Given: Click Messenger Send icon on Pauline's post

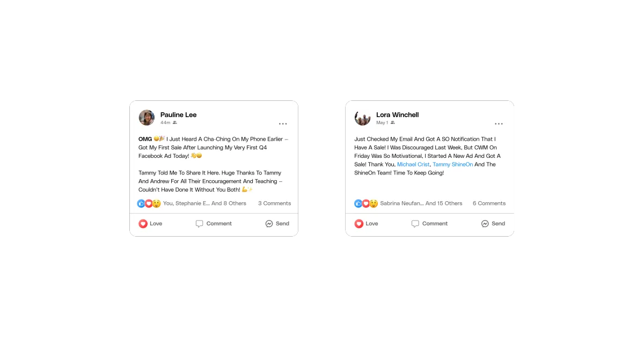Looking at the screenshot, I should coord(269,224).
